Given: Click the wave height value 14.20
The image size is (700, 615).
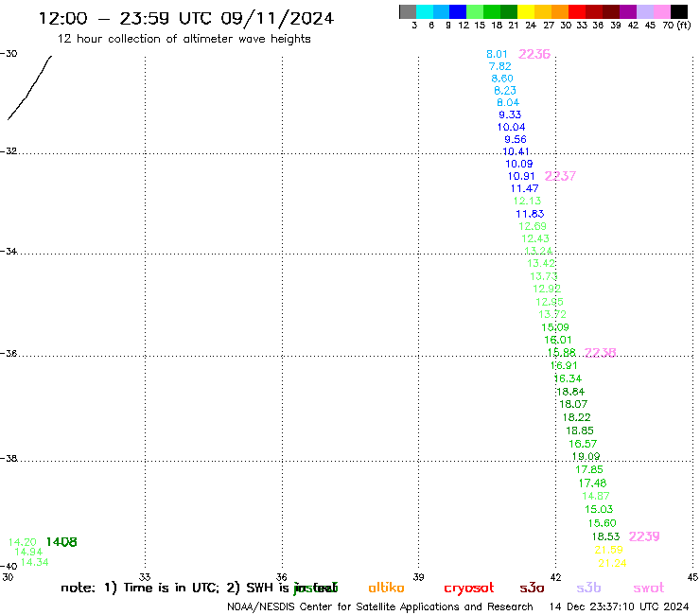Looking at the screenshot, I should [23, 542].
